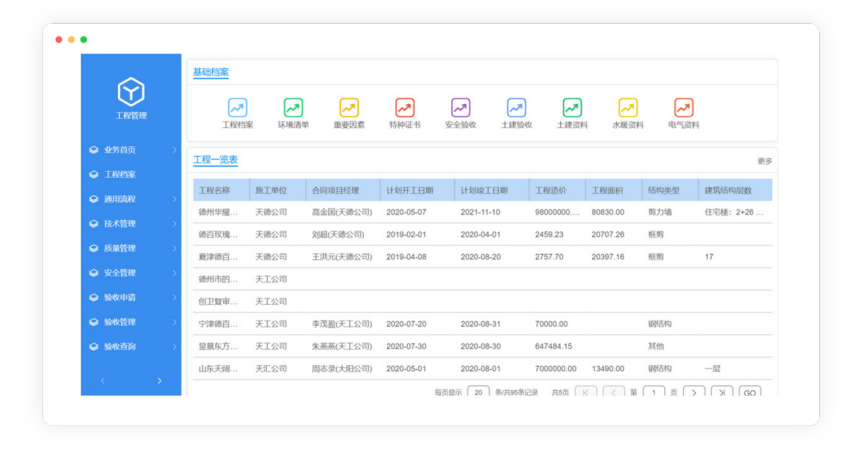Open the yellow 重要因素 icon
The image size is (863, 452).
pyautogui.click(x=349, y=108)
